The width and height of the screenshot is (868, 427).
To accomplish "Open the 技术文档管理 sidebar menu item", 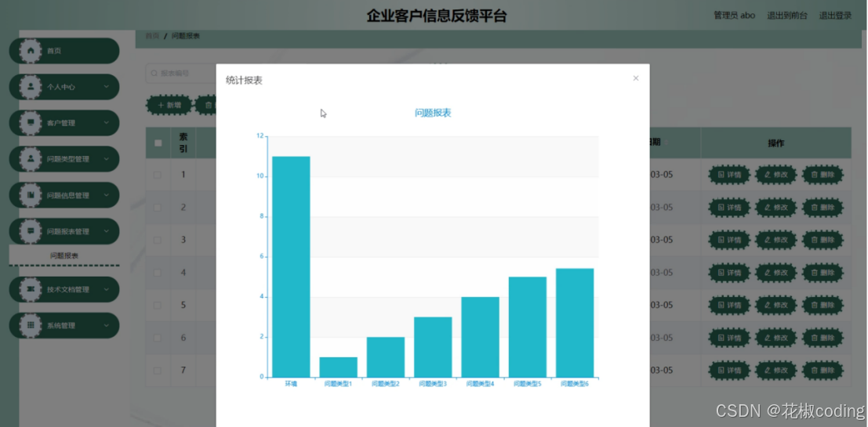I will coord(64,289).
